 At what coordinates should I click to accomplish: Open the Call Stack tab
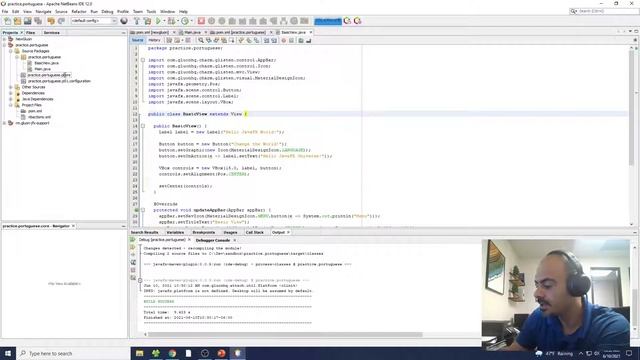click(255, 232)
